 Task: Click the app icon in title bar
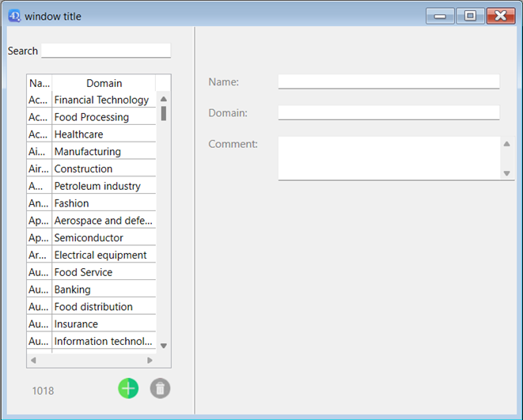click(13, 16)
